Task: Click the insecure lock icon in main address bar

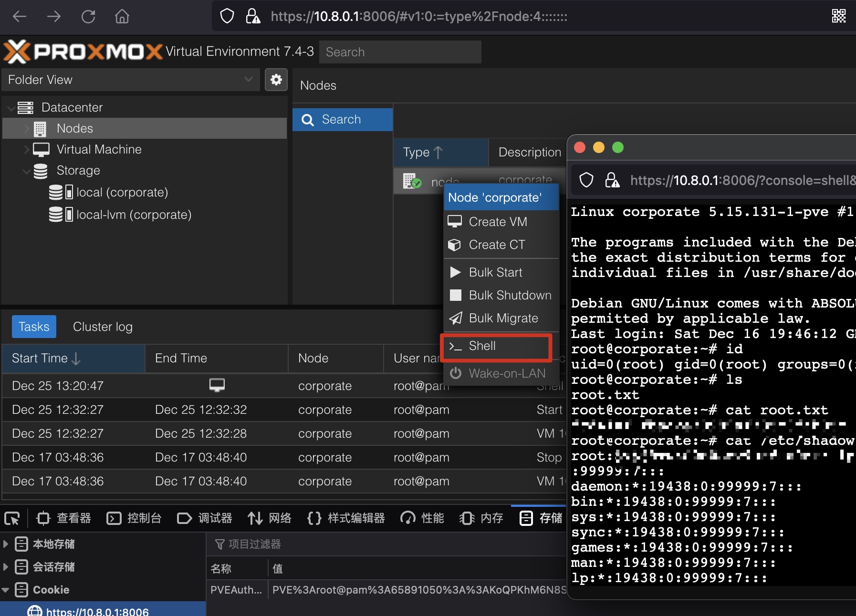Action: pos(253,16)
